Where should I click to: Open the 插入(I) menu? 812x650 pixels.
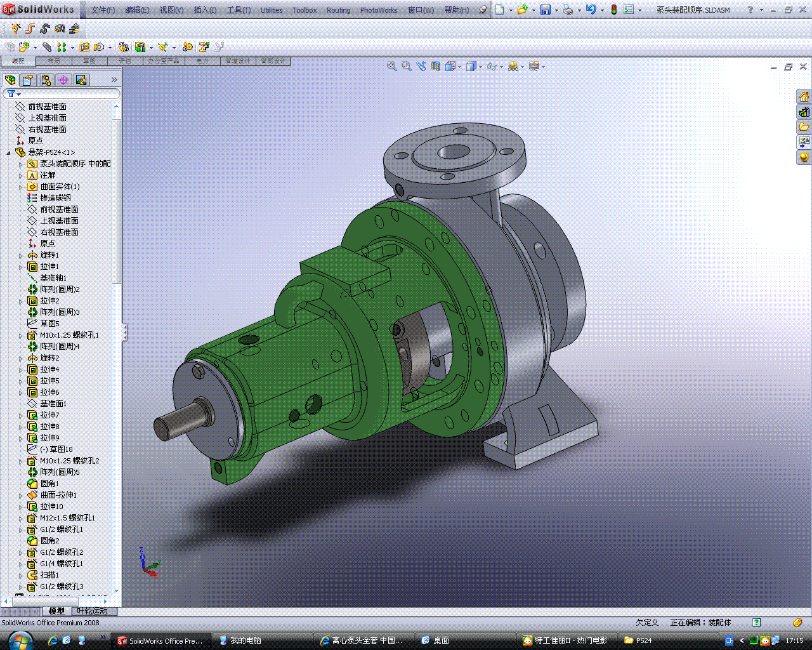coord(205,10)
